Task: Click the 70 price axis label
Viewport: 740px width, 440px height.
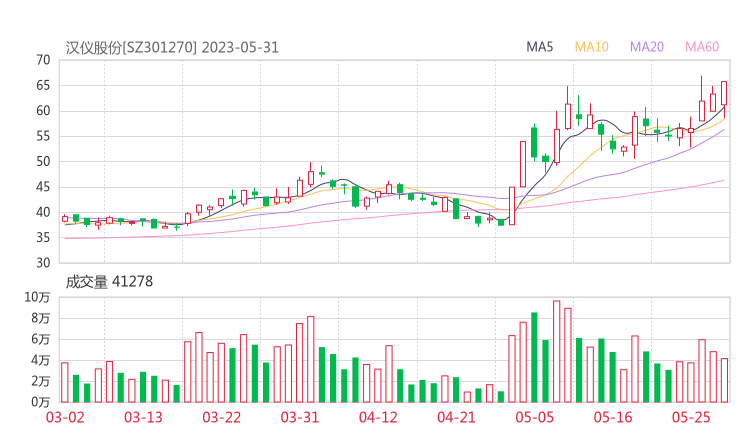Action: pyautogui.click(x=43, y=60)
